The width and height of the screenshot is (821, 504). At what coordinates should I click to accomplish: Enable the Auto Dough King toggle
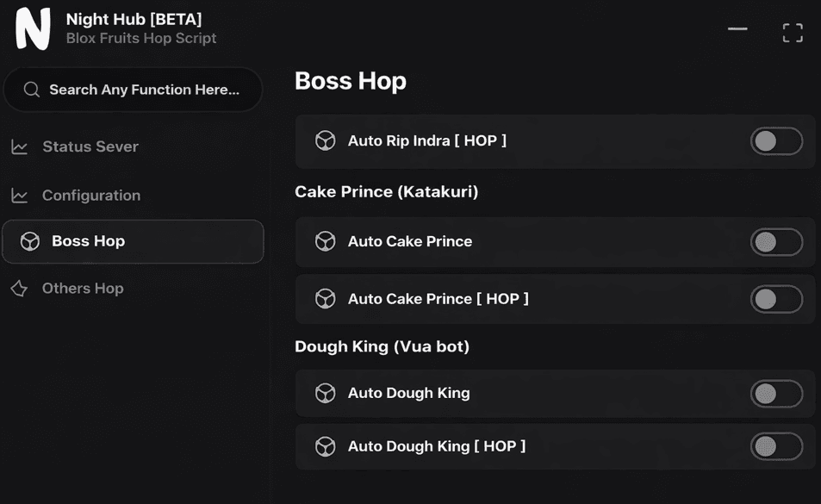coord(776,394)
